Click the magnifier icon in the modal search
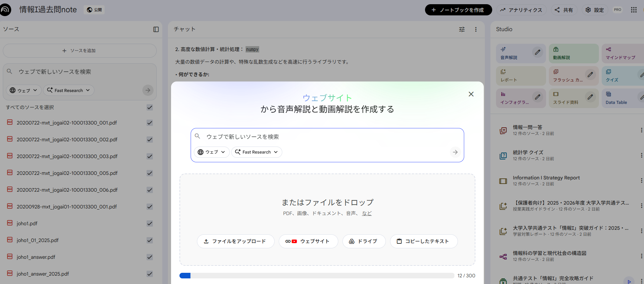 (x=198, y=136)
